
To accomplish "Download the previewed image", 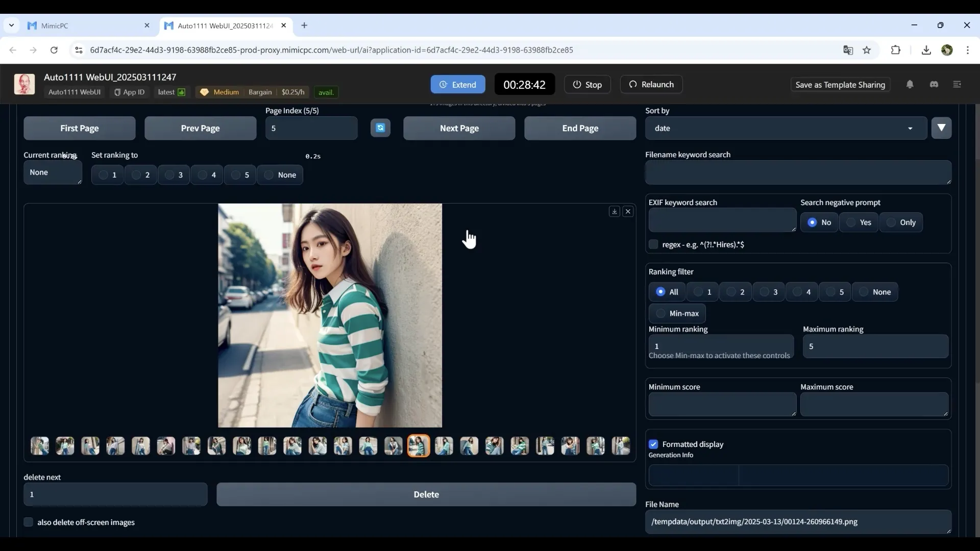I will pyautogui.click(x=615, y=211).
